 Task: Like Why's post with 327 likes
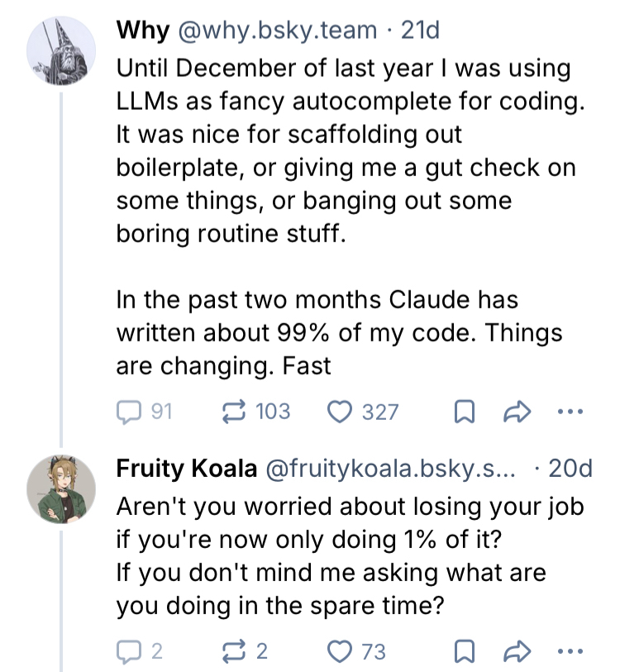(x=341, y=411)
